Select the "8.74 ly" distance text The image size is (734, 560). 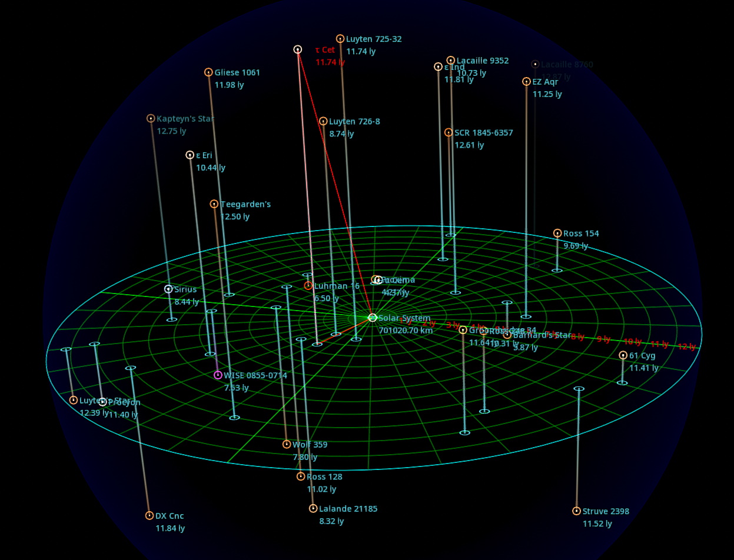pos(341,134)
